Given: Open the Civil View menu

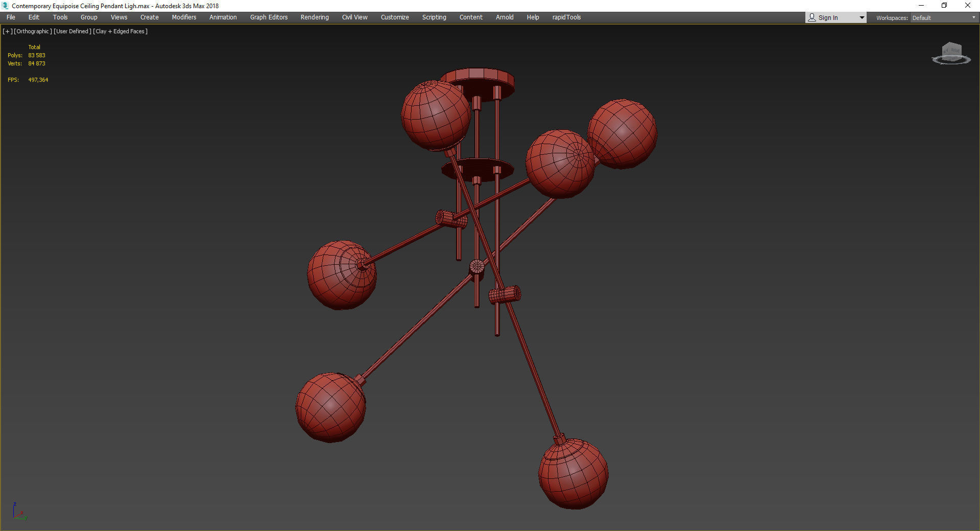Looking at the screenshot, I should 355,17.
